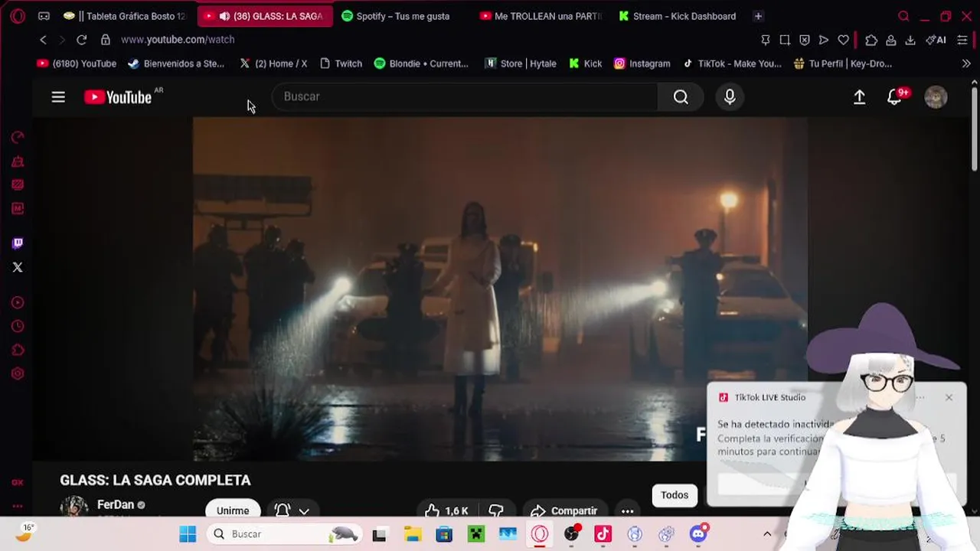Reload the current page
Image resolution: width=980 pixels, height=551 pixels.
click(81, 40)
